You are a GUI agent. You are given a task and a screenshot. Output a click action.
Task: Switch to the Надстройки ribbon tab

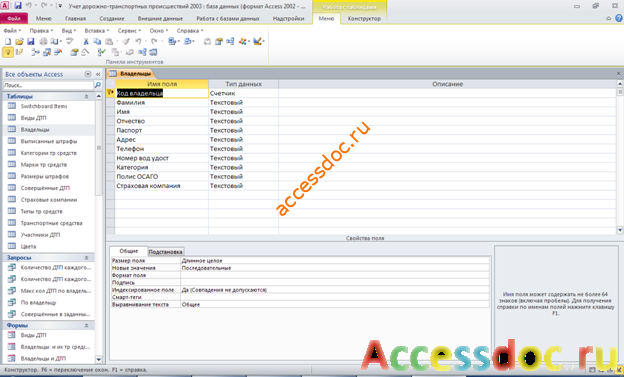pos(288,18)
